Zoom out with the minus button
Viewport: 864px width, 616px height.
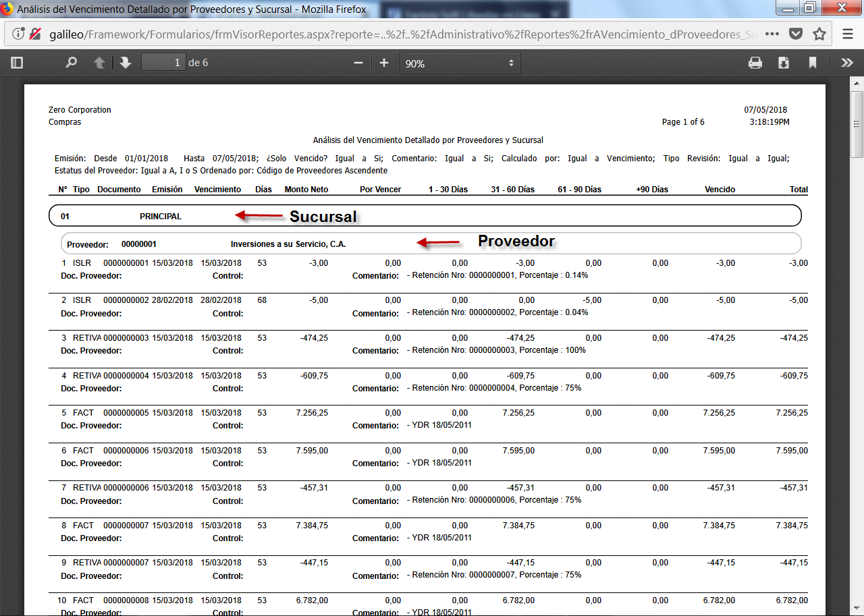pyautogui.click(x=358, y=63)
